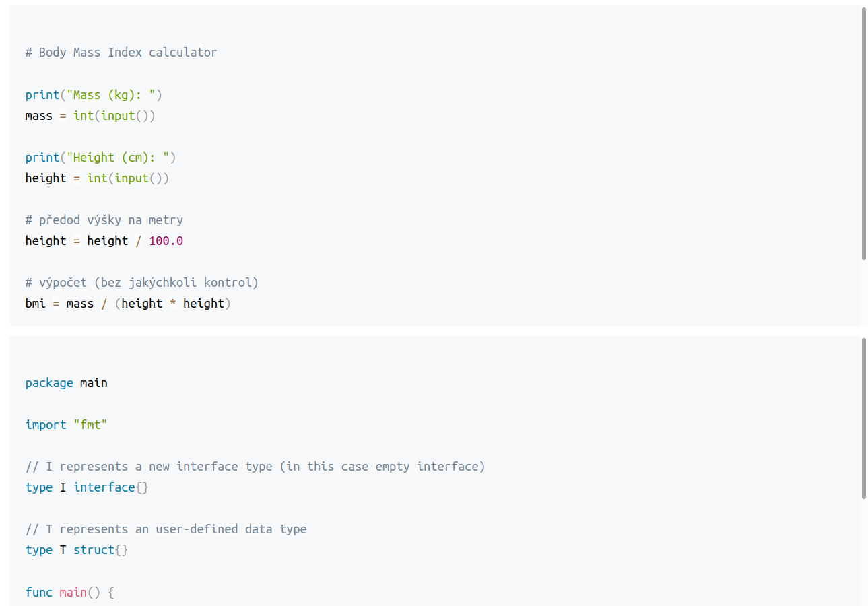Screen dimensions: 868x606
Task: Click the "package main" line
Action: point(66,383)
